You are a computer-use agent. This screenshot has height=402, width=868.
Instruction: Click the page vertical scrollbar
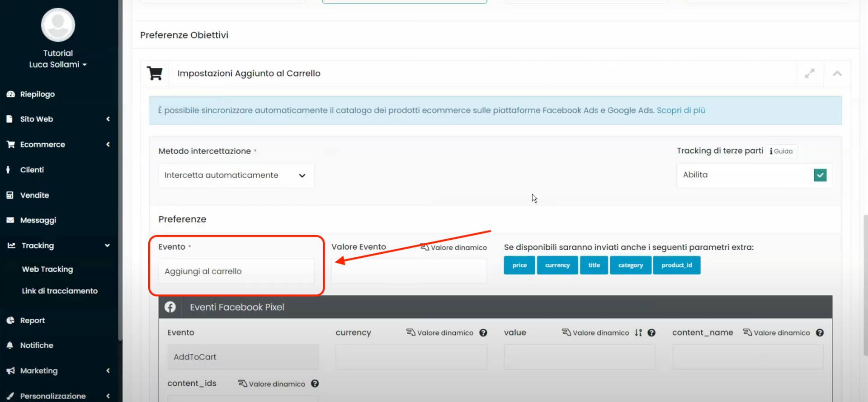[865, 285]
